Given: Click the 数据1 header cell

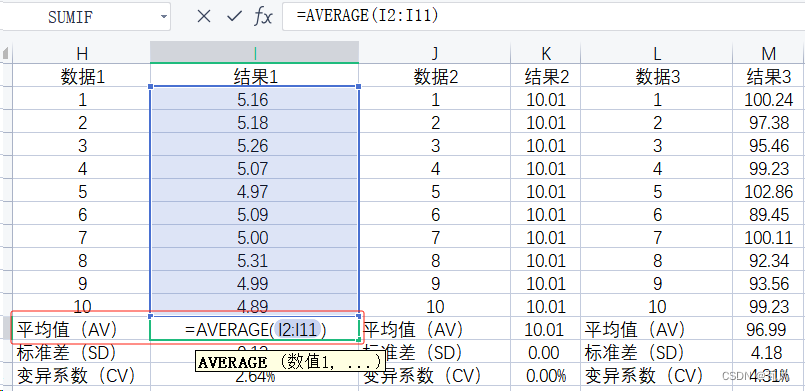Looking at the screenshot, I should [82, 76].
